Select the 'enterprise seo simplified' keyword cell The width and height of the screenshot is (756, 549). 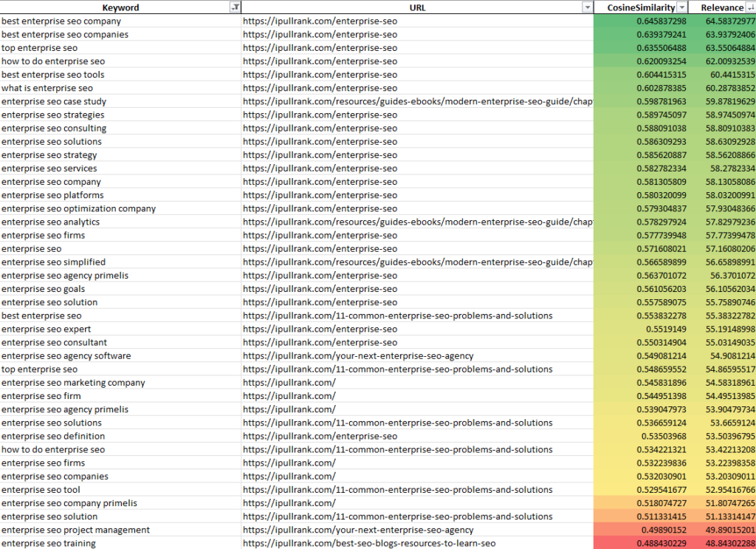click(53, 262)
